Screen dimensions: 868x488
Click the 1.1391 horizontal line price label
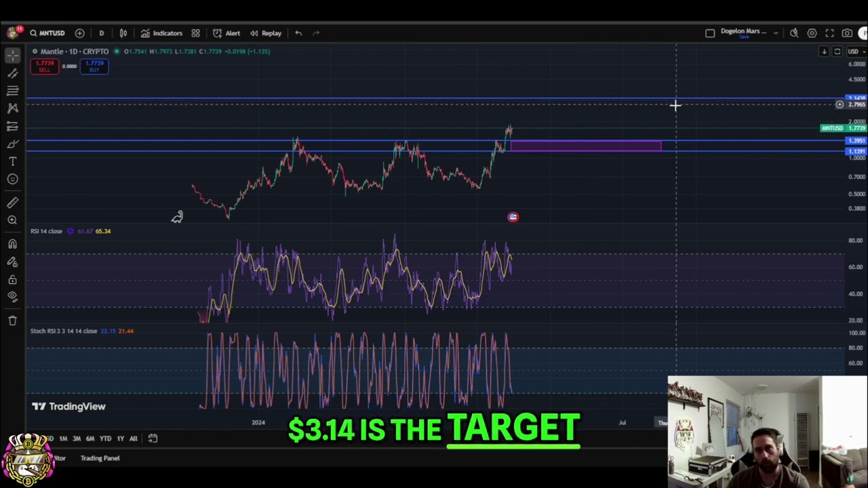point(856,151)
